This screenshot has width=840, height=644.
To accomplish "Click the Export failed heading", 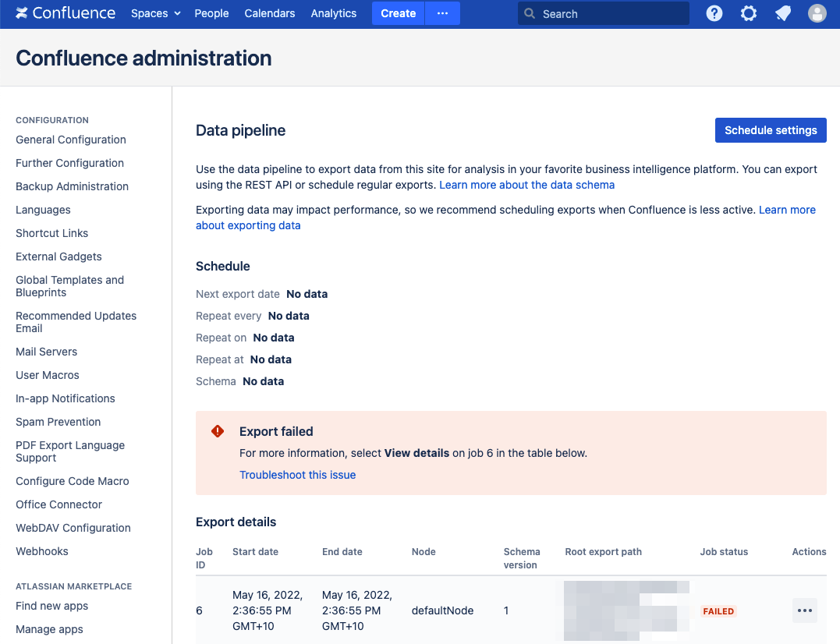I will coord(276,431).
